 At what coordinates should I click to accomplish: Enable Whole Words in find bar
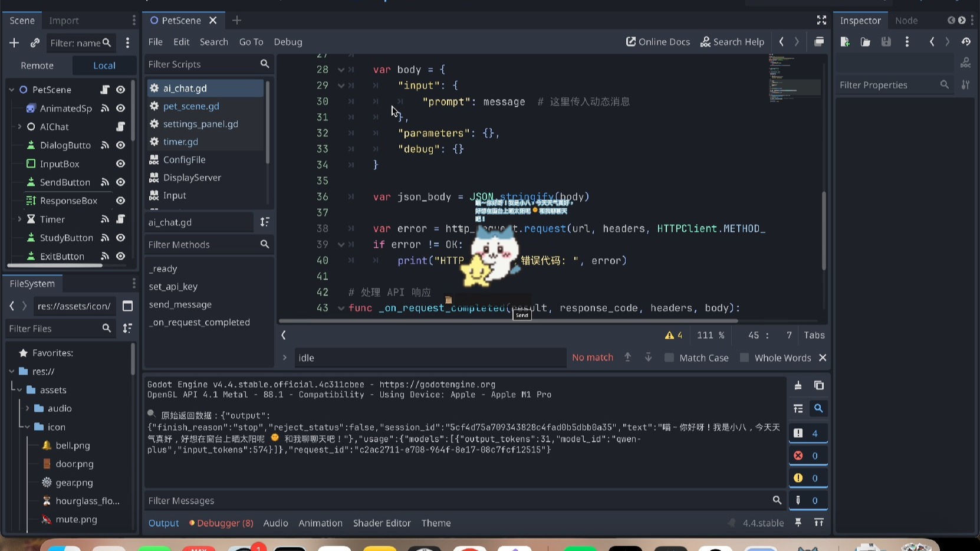tap(775, 358)
